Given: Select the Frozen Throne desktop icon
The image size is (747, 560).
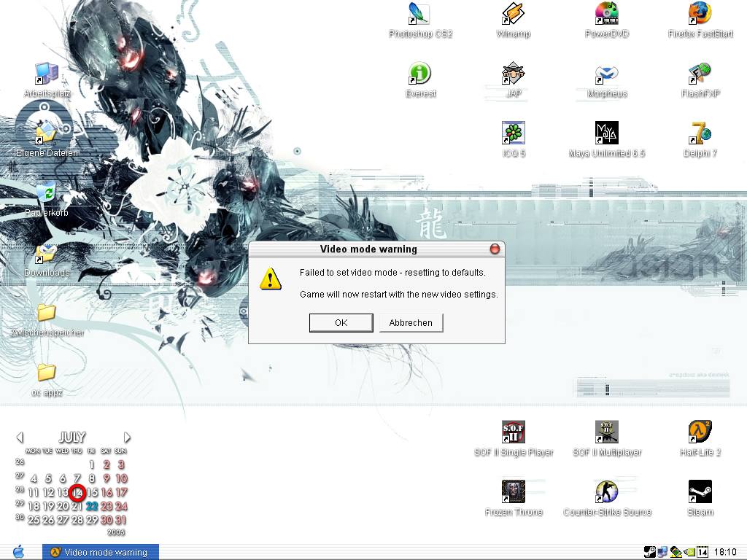Looking at the screenshot, I should click(x=513, y=491).
